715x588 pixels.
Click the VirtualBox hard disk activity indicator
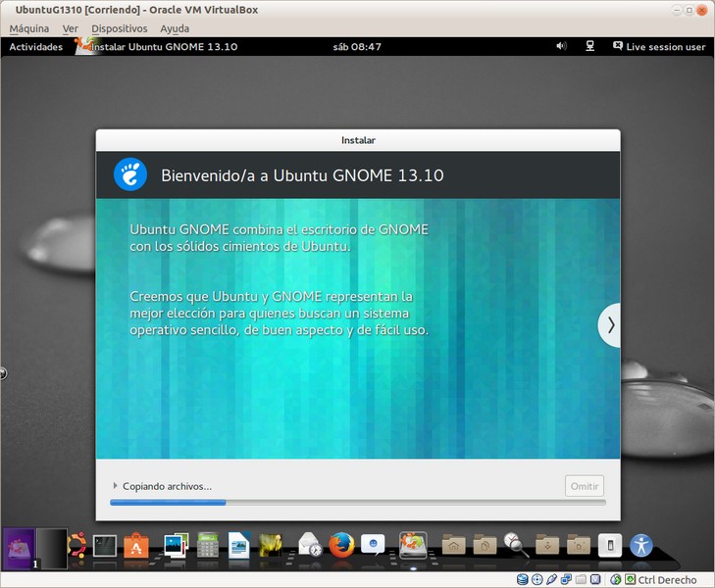tap(523, 579)
